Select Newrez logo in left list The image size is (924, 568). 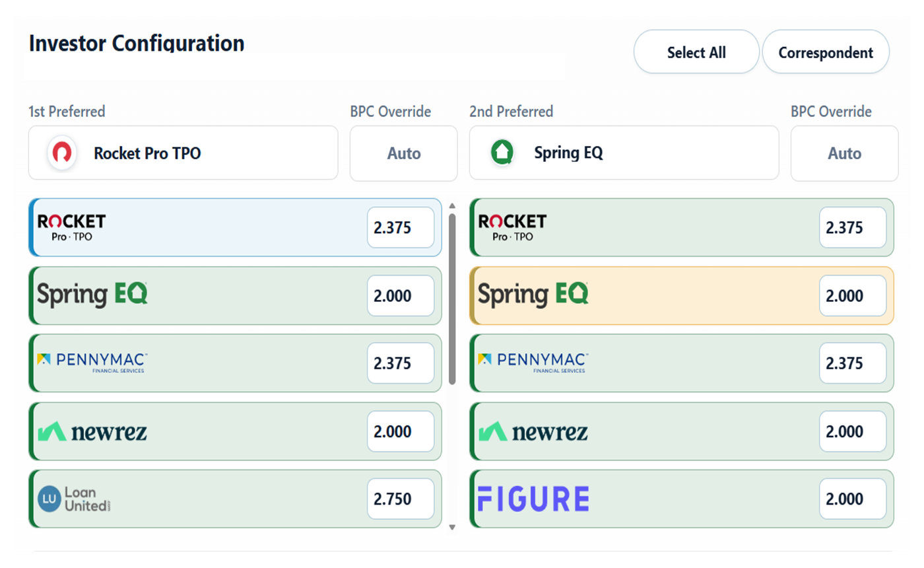[x=92, y=432]
